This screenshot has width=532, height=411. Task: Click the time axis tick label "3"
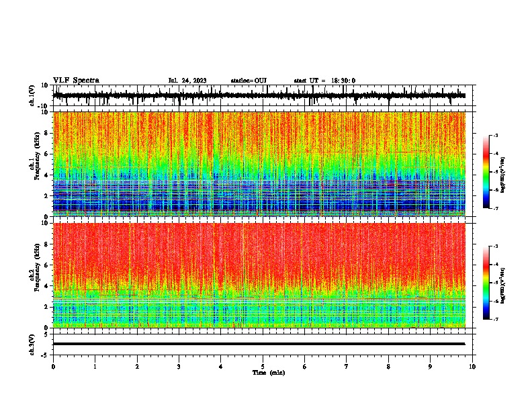tap(179, 367)
